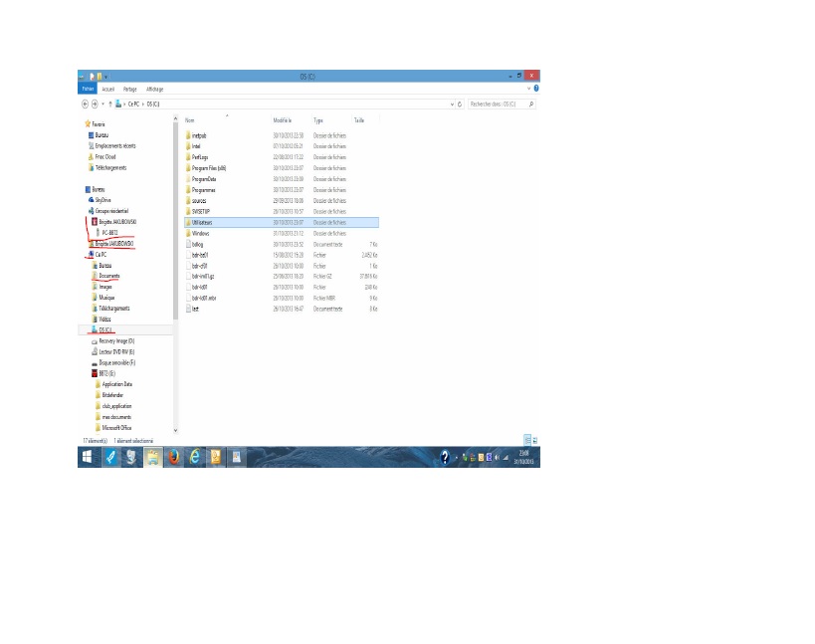Click the taskbar volume icon
The height and width of the screenshot is (644, 815).
(498, 458)
